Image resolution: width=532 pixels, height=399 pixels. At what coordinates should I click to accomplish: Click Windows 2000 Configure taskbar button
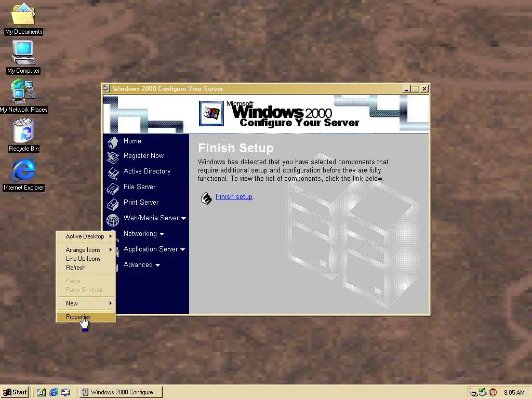point(121,392)
